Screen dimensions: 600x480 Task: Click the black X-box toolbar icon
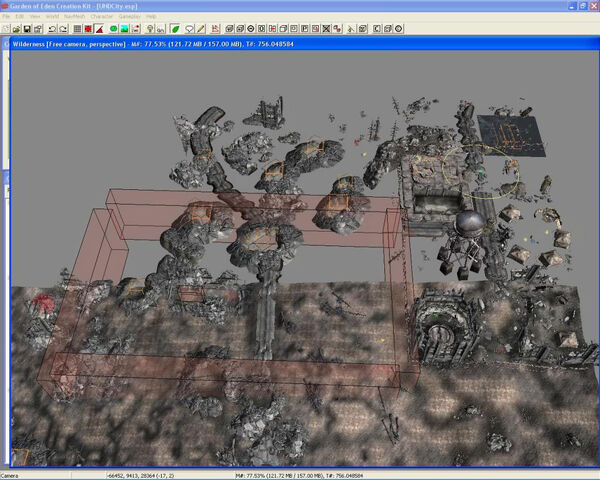pyautogui.click(x=326, y=29)
